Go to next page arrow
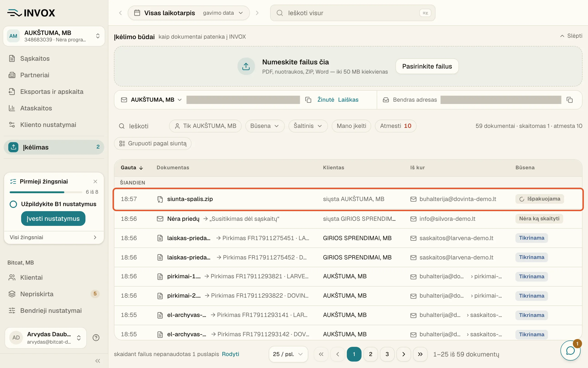Screen dimensions: 588x368 404,354
